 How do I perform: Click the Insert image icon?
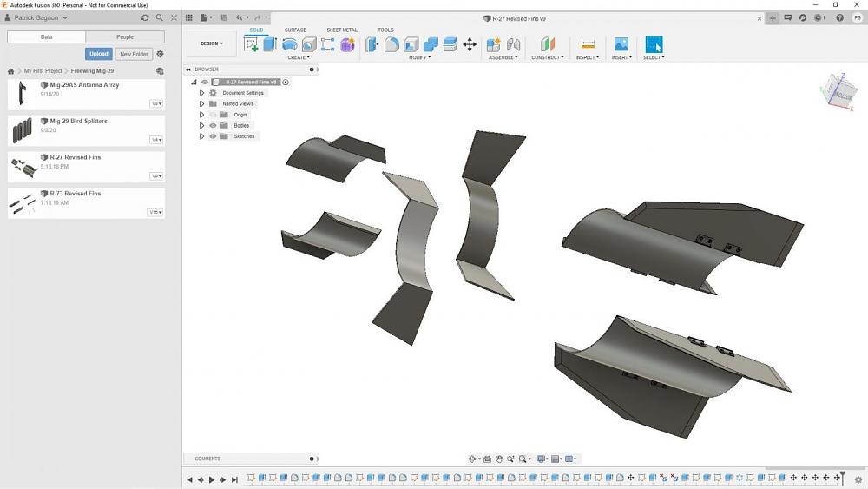coord(621,44)
